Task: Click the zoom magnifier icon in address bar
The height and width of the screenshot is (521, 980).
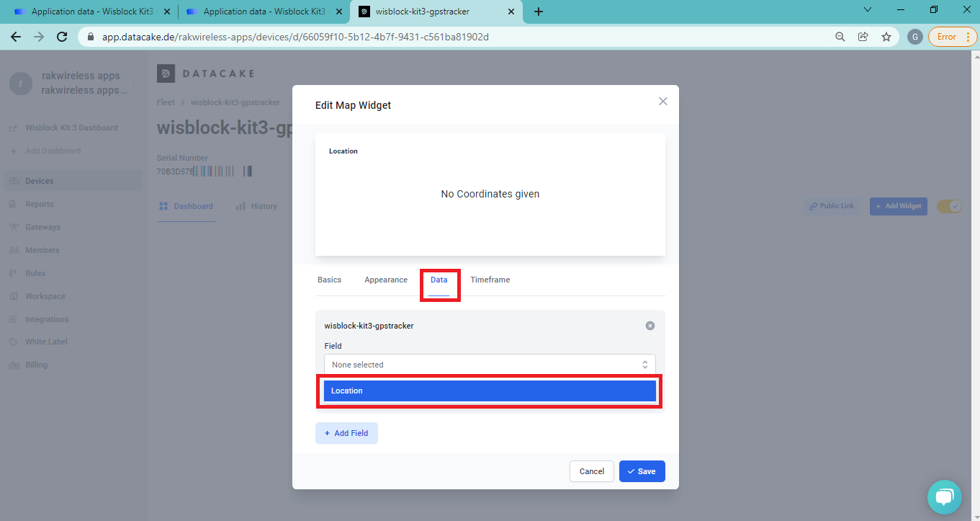Action: 840,37
